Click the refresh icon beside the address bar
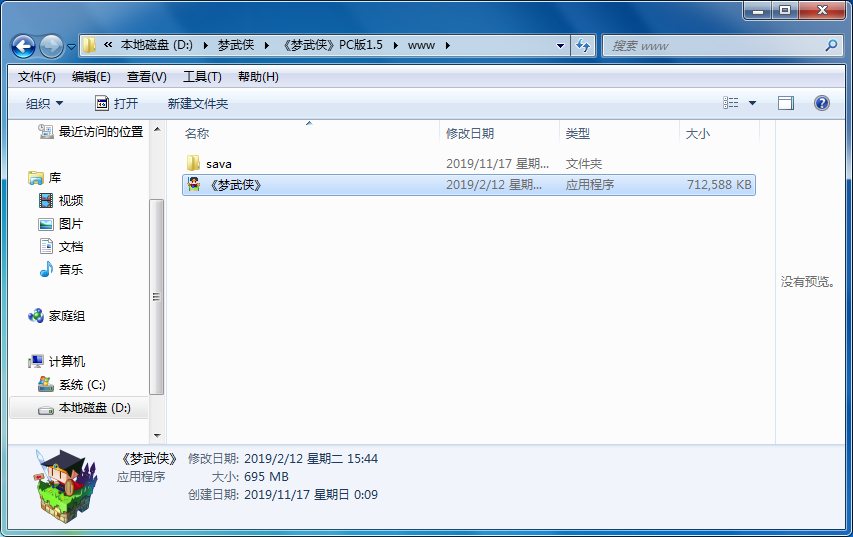Viewport: 853px width, 537px height. pos(583,46)
